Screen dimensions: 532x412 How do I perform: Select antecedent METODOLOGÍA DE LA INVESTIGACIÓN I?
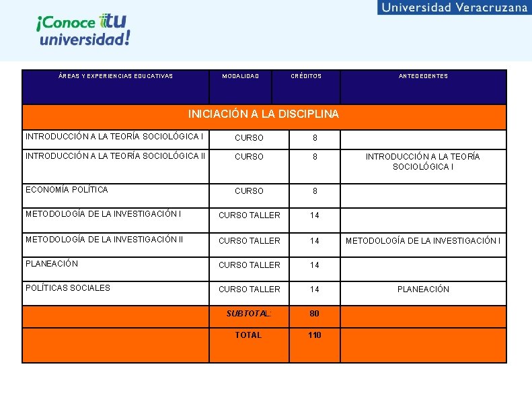(423, 241)
